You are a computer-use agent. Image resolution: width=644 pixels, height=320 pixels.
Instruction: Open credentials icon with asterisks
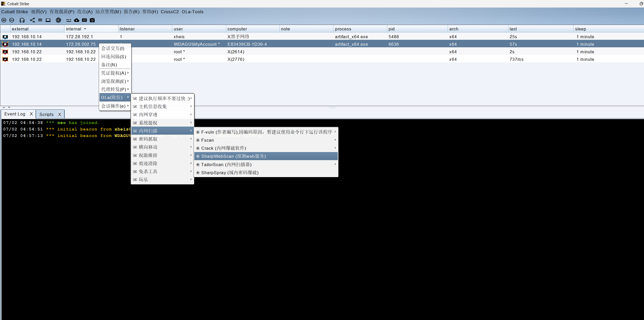[69, 20]
